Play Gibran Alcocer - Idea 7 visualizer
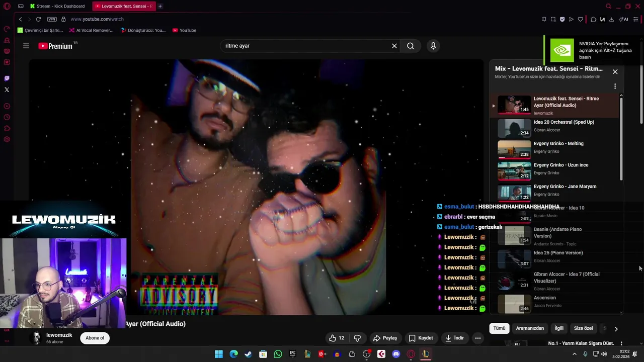The image size is (644, 362). (x=555, y=281)
